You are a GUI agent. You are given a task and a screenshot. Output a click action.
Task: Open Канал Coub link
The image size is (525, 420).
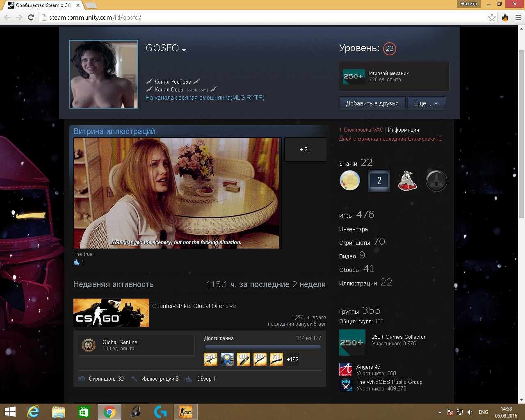[169, 89]
